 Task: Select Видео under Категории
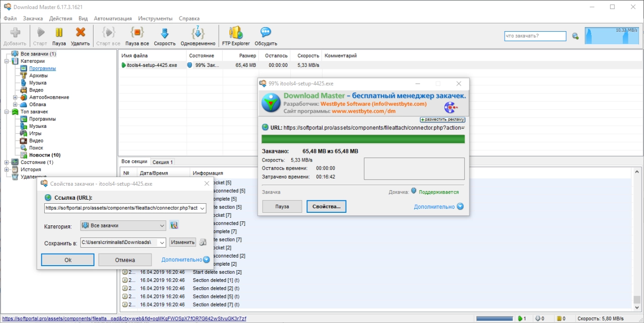point(36,90)
